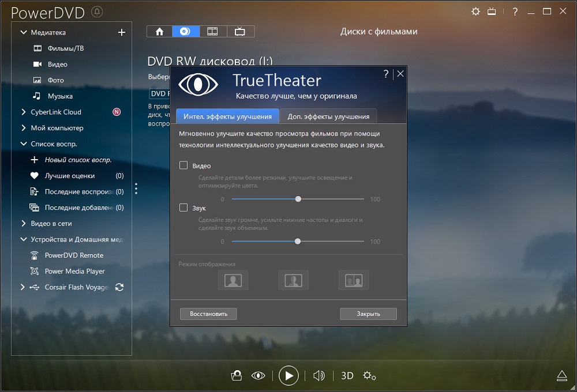Switch to the TV mode icon tab
This screenshot has width=577, height=392.
pos(240,32)
